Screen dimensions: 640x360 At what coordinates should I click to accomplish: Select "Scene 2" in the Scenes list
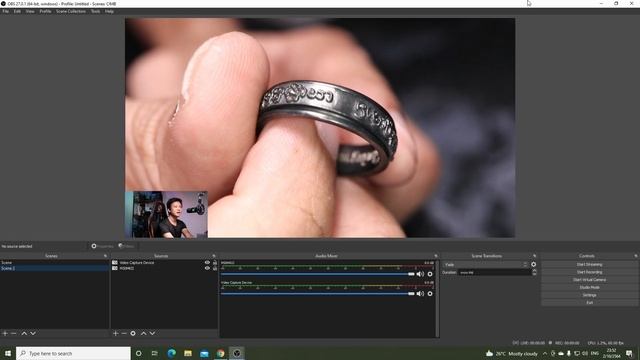(54, 269)
